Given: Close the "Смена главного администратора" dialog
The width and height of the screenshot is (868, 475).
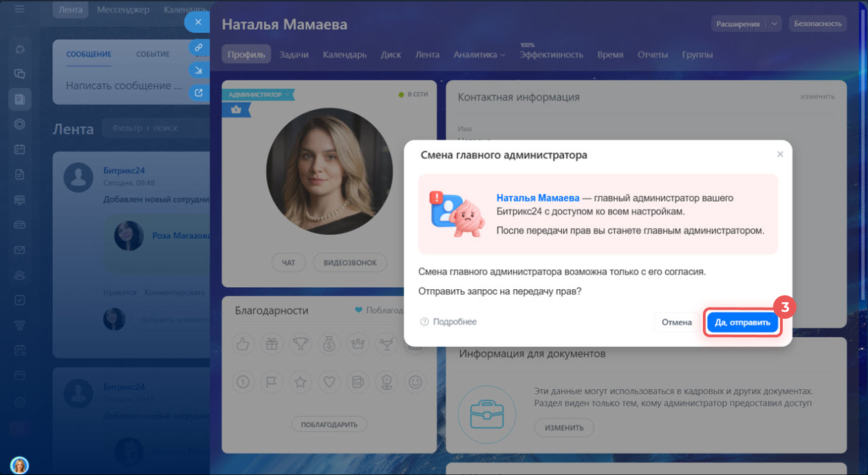Looking at the screenshot, I should [x=780, y=155].
